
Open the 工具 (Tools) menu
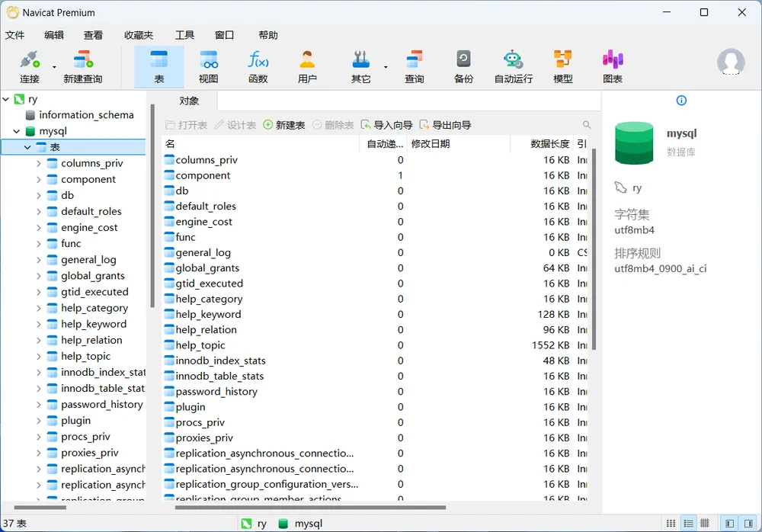pos(184,34)
